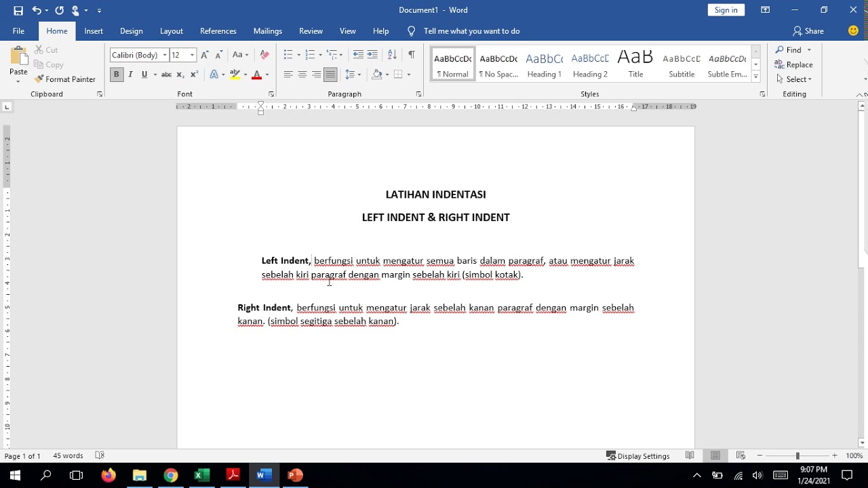Click the Sign in button
Screen dimensions: 868x488
coord(726,10)
